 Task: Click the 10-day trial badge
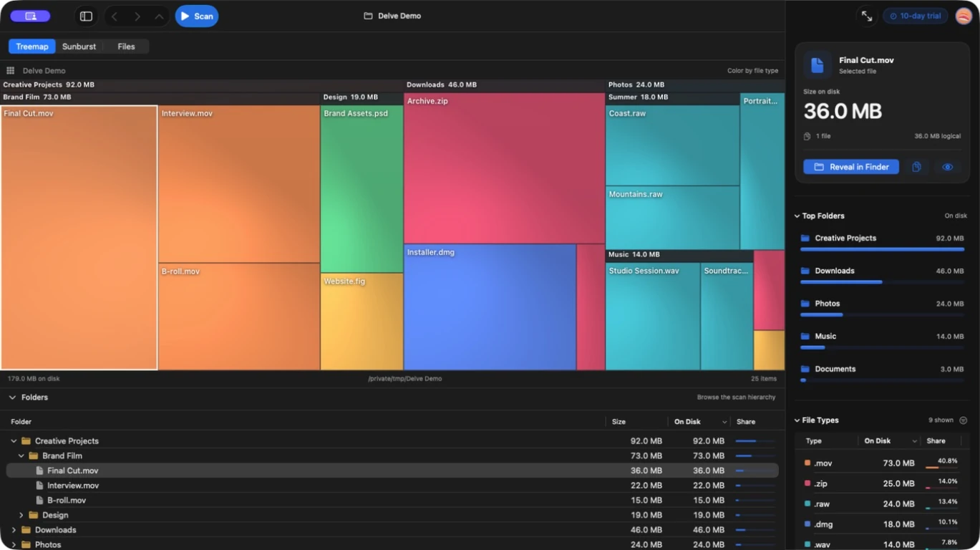pos(916,16)
